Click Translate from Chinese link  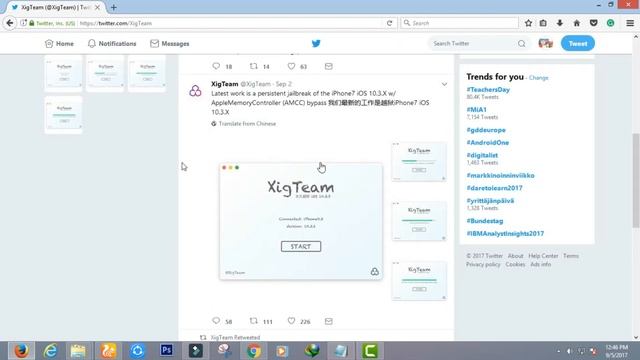tap(247, 123)
